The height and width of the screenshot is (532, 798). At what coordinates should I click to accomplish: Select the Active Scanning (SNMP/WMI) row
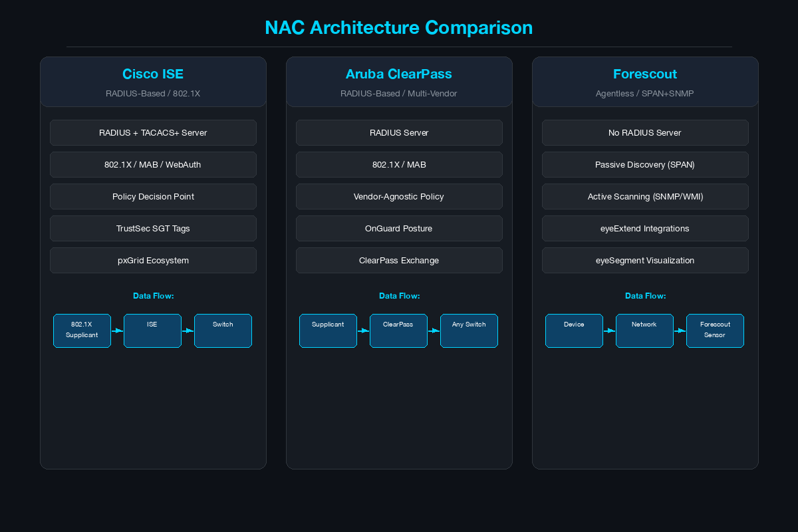click(x=645, y=196)
